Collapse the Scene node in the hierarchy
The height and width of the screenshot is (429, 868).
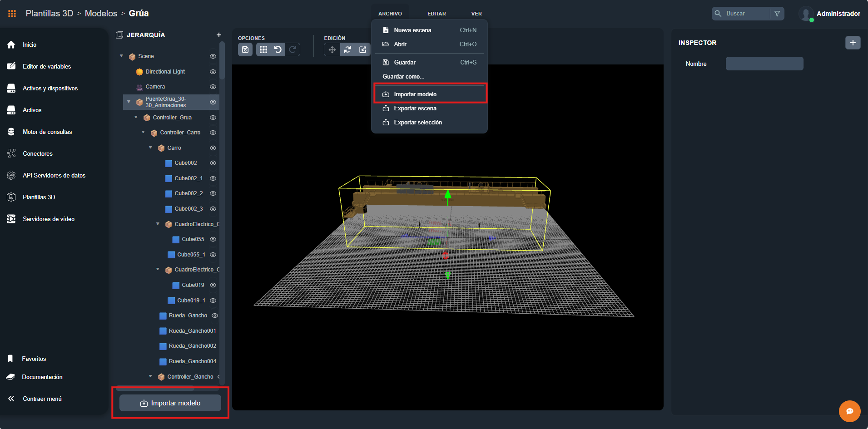pyautogui.click(x=121, y=56)
